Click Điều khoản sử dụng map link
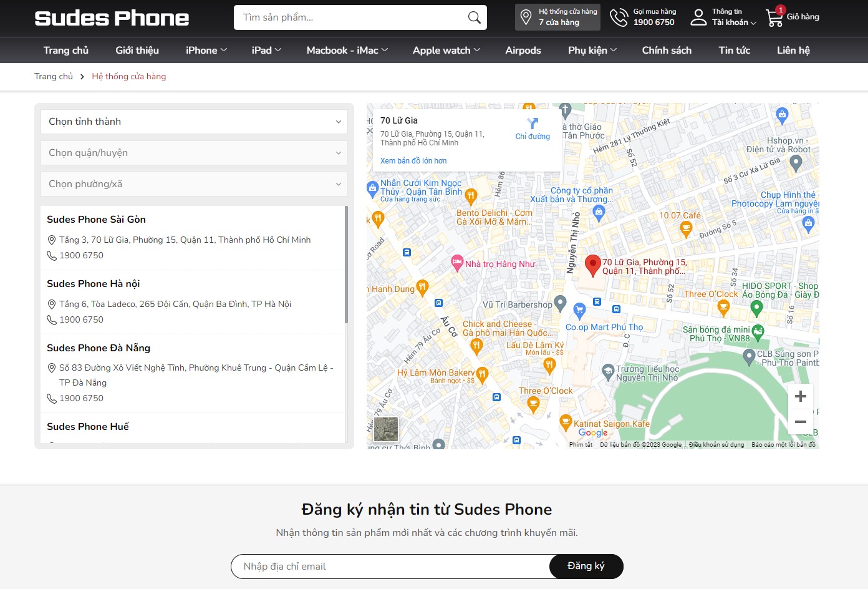The height and width of the screenshot is (589, 868). click(716, 445)
